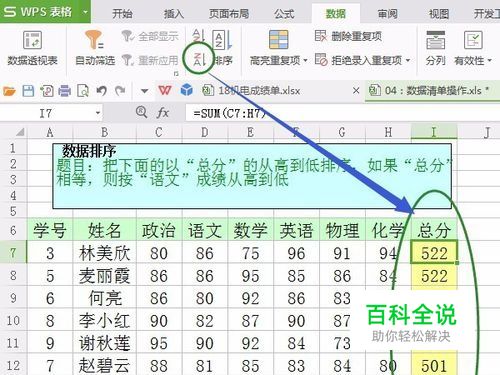Select row 10 header

click(13, 321)
